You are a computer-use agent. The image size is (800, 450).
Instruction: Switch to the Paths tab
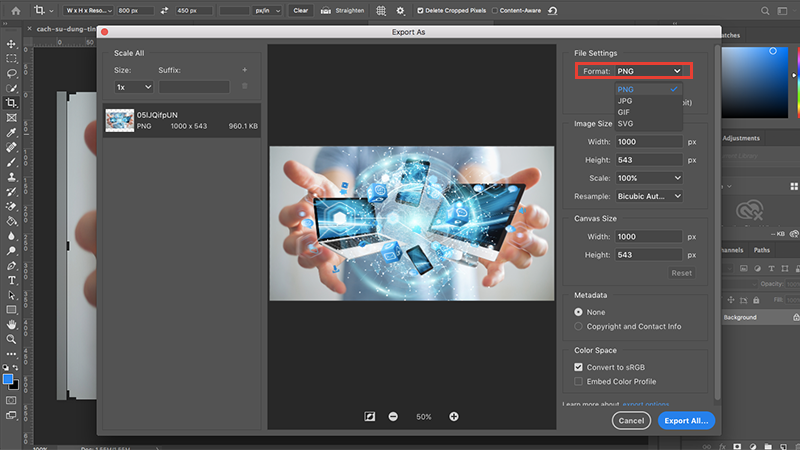point(762,250)
